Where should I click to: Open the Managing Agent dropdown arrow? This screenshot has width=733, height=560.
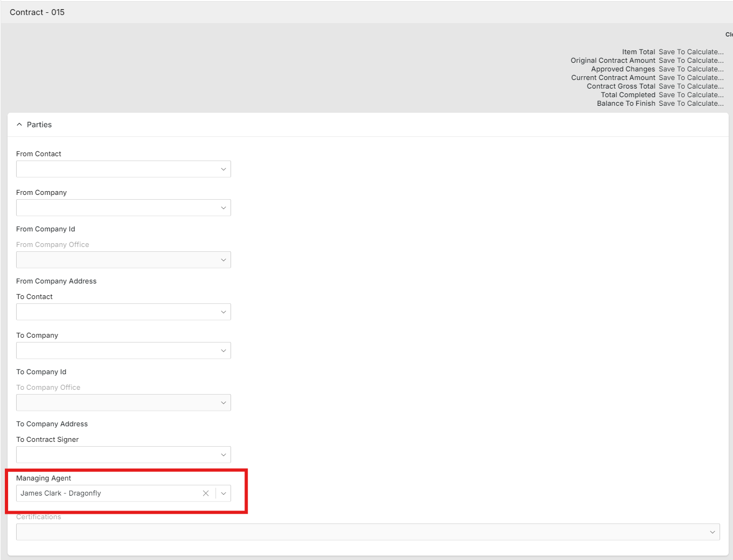coord(224,493)
